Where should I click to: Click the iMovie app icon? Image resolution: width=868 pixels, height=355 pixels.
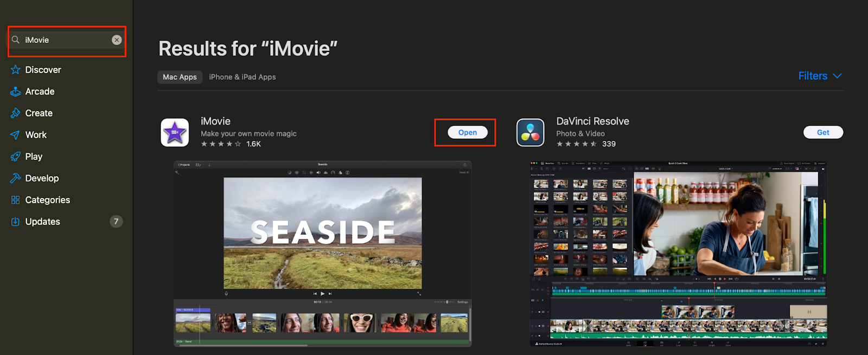pyautogui.click(x=175, y=133)
